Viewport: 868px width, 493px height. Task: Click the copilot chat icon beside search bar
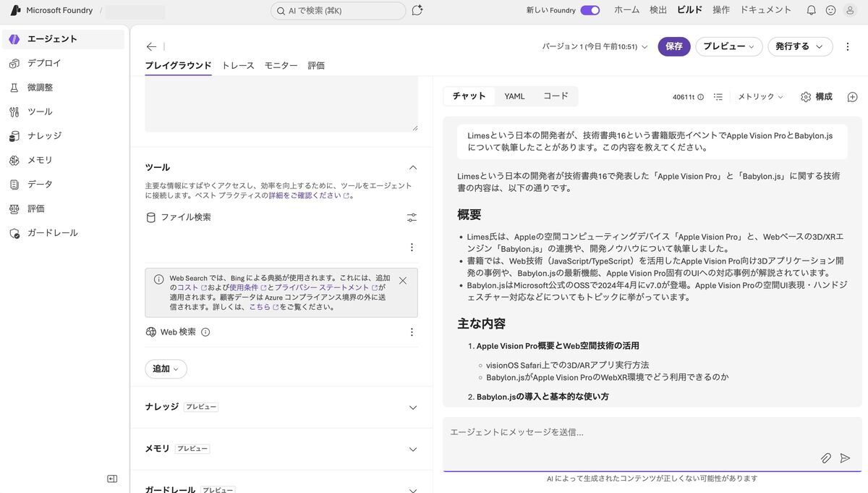click(x=417, y=10)
